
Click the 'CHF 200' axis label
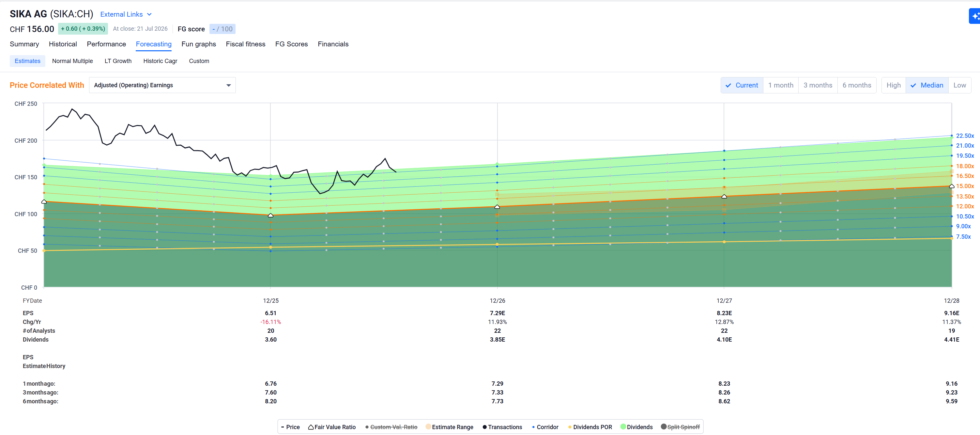point(26,140)
